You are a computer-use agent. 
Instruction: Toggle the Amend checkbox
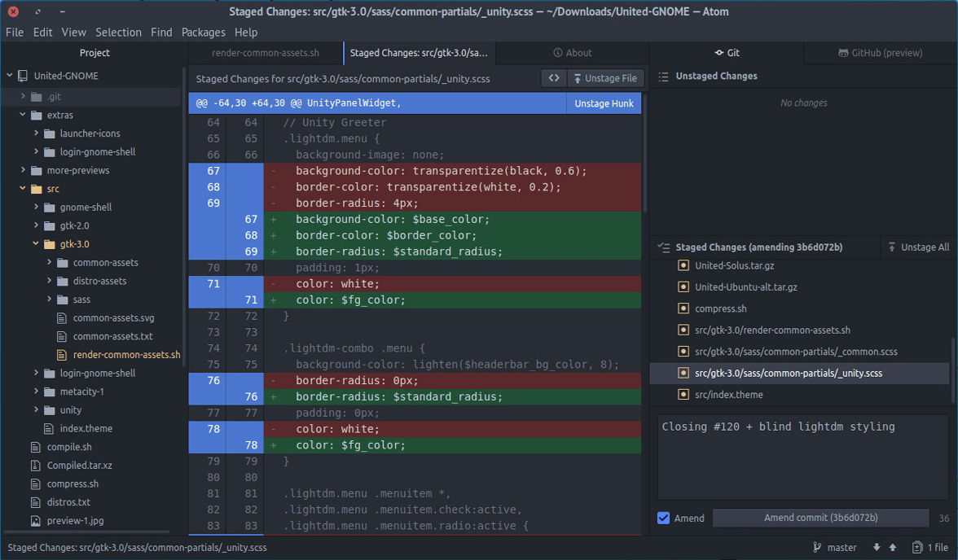tap(663, 518)
